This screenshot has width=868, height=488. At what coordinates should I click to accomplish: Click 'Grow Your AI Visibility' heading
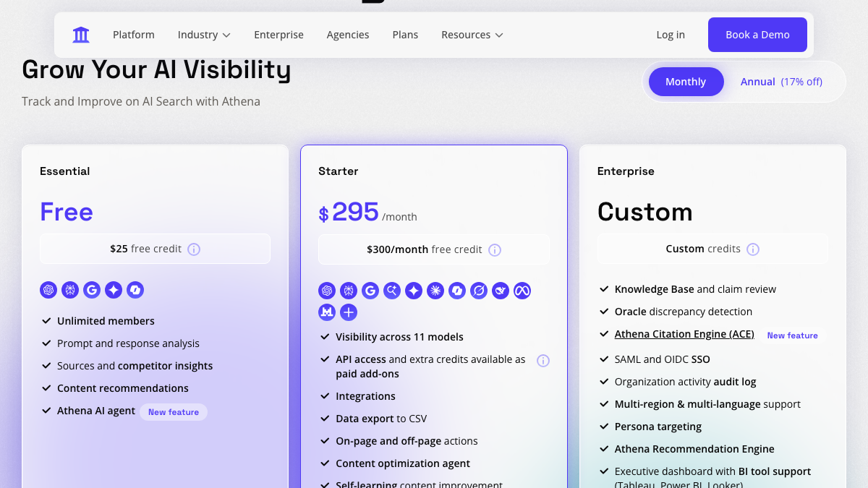(156, 70)
